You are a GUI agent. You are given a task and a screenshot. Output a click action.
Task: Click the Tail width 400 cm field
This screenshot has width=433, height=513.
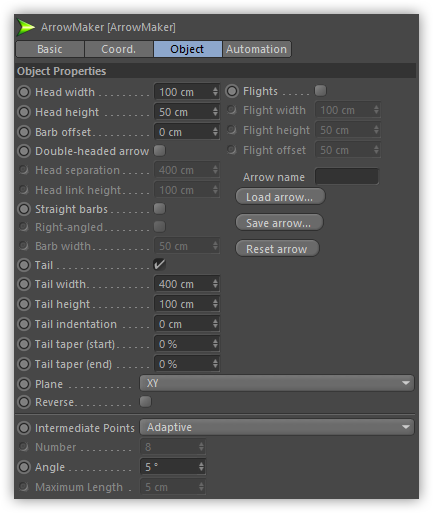click(187, 284)
